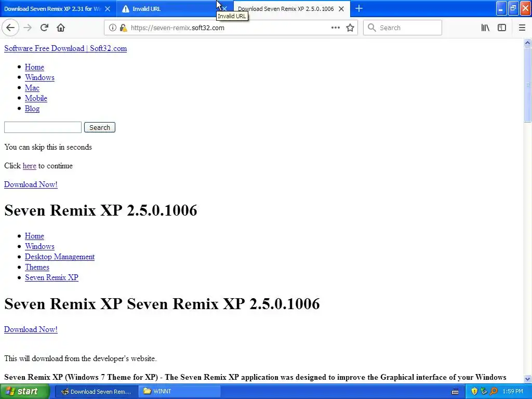Click scrollbar up arrow

(x=528, y=43)
